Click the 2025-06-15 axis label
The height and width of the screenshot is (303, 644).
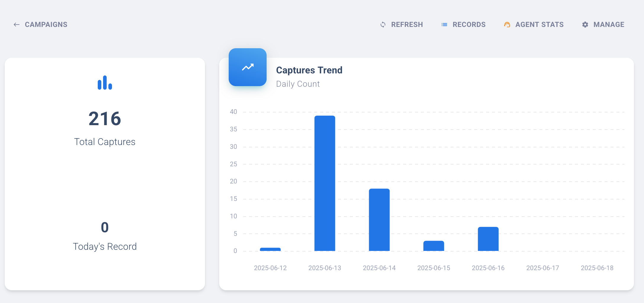[434, 268]
